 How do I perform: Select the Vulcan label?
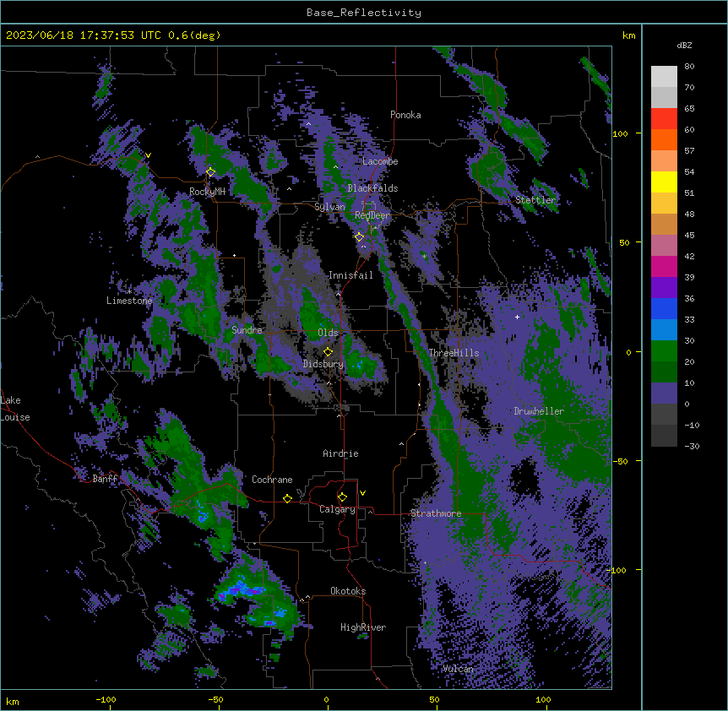(x=458, y=668)
